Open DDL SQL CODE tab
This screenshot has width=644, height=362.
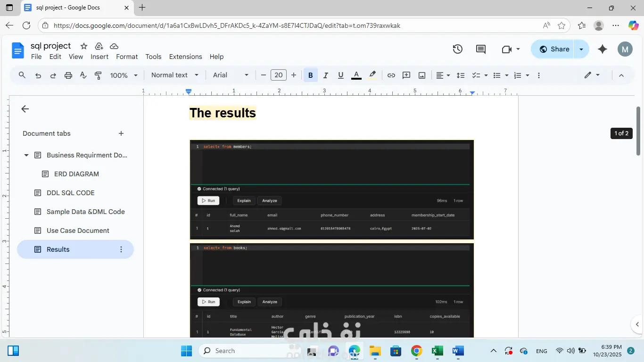[x=71, y=193]
